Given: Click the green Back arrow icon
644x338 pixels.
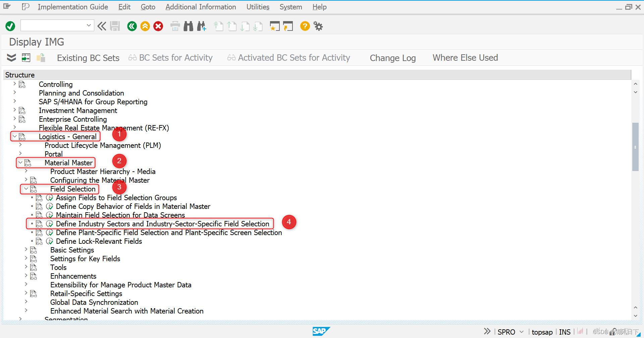Looking at the screenshot, I should [x=132, y=26].
